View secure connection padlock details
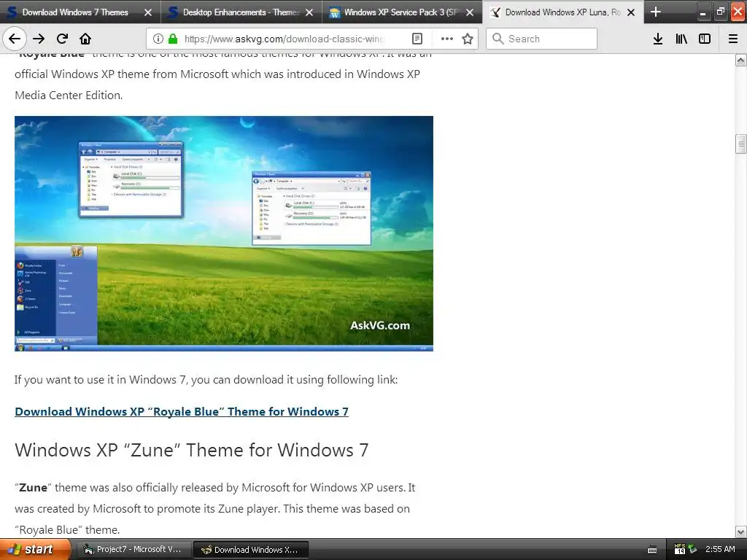The image size is (747, 560). [173, 39]
